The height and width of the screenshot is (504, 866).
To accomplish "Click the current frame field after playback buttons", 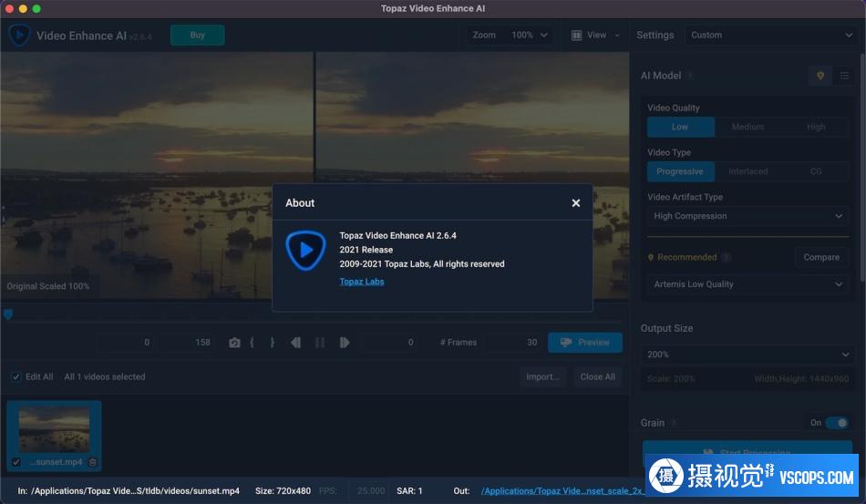I will pyautogui.click(x=389, y=343).
